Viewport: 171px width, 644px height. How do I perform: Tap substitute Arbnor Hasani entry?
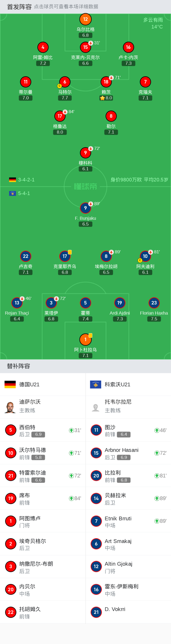(x=128, y=453)
